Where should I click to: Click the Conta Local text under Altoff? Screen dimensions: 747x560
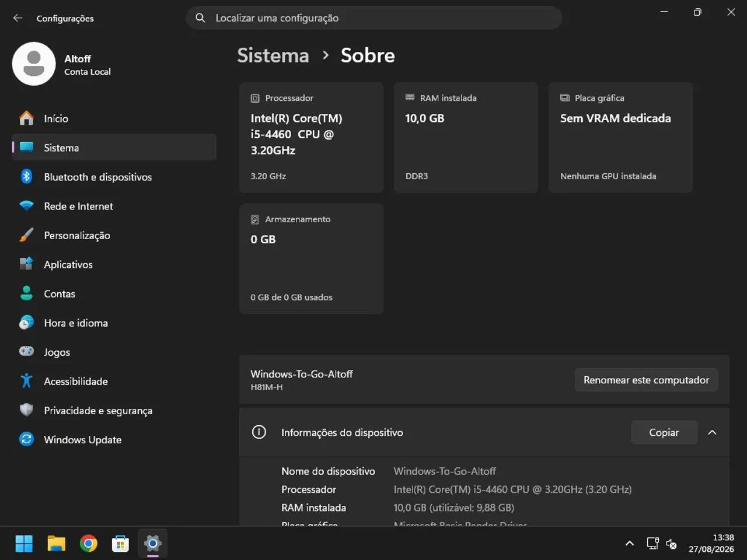pyautogui.click(x=88, y=72)
